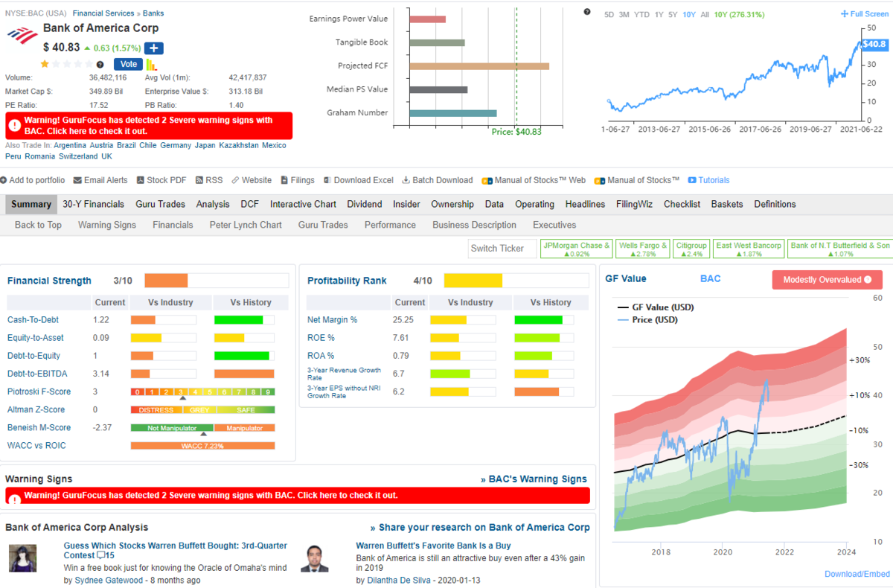Select the 5D chart range
The width and height of the screenshot is (893, 588).
click(609, 14)
